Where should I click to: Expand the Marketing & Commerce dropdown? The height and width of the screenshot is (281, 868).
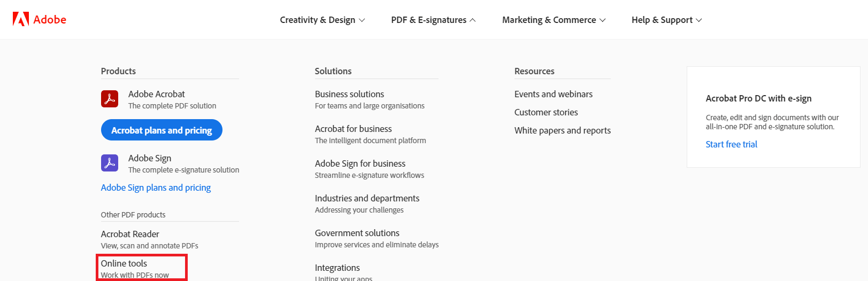(x=554, y=20)
